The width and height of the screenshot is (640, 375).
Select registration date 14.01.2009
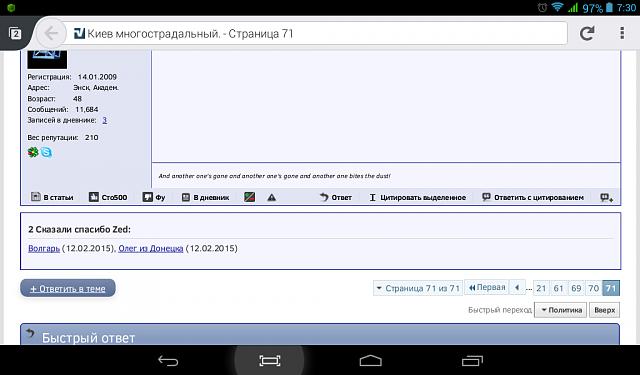[x=97, y=77]
